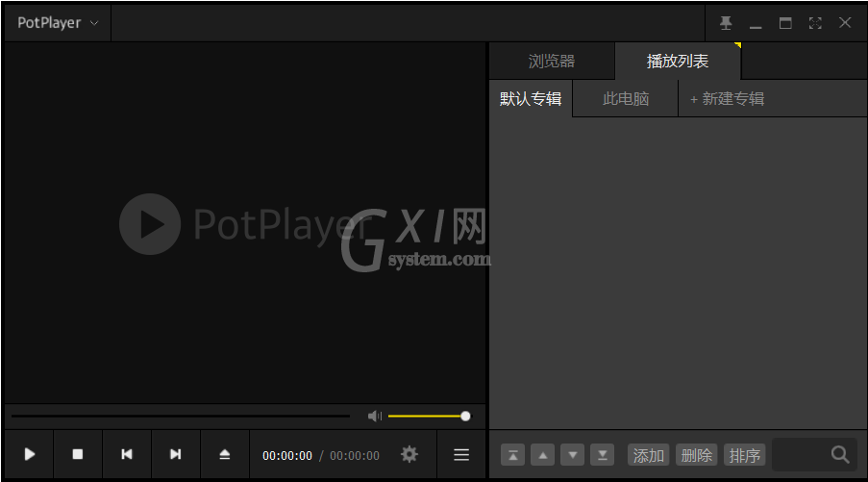
Task: Create a new album with 新建专辑
Action: click(727, 99)
